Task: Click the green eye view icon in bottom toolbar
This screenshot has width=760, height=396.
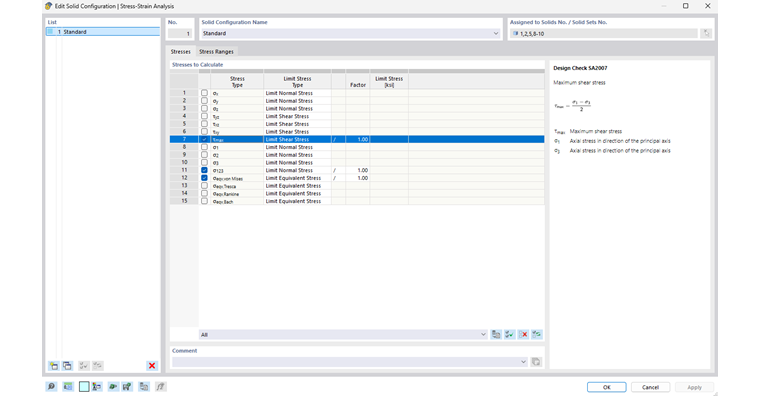Action: (113, 386)
